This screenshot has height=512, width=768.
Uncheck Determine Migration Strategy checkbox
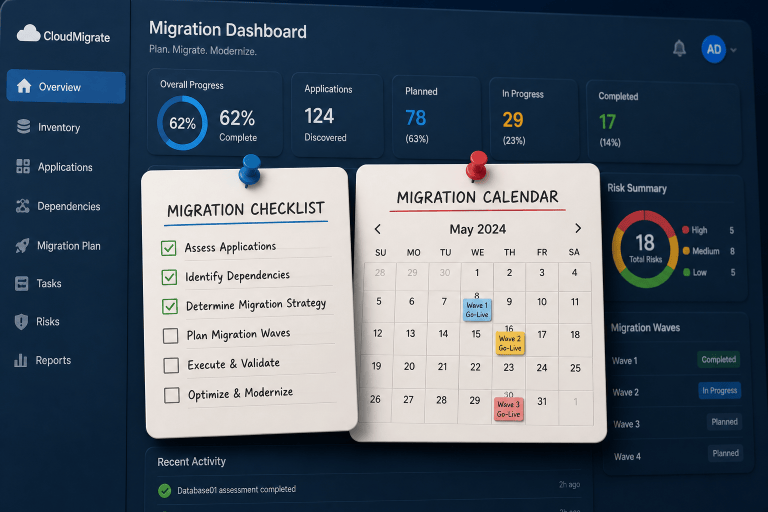[x=170, y=307]
